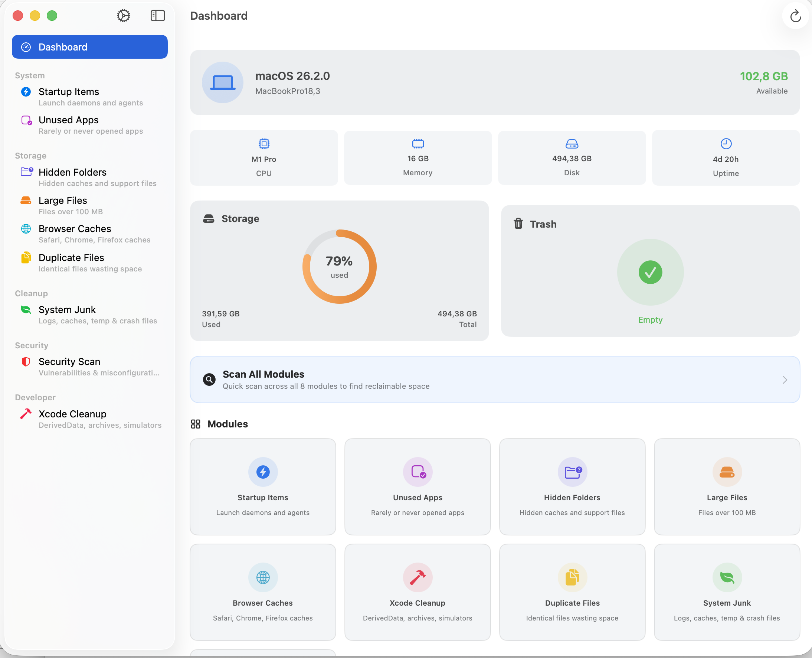812x658 pixels.
Task: Click the Disk drive icon
Action: pos(572,144)
